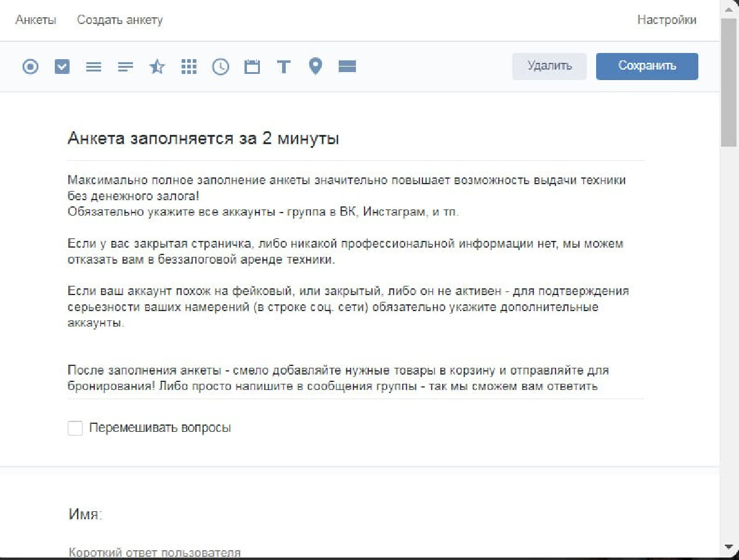Add a text block with T icon
Viewport: 739px width, 560px height.
(283, 67)
